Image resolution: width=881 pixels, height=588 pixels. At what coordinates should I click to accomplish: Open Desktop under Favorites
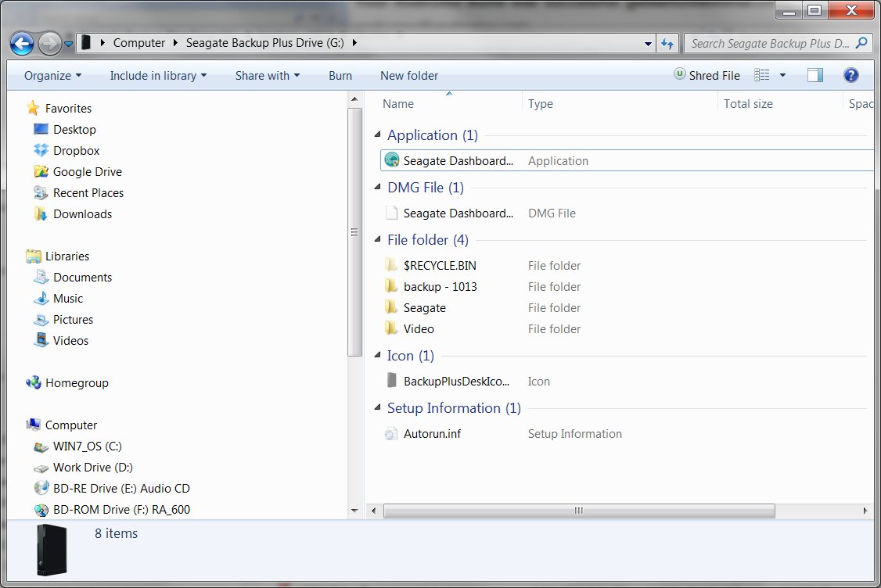pyautogui.click(x=65, y=129)
